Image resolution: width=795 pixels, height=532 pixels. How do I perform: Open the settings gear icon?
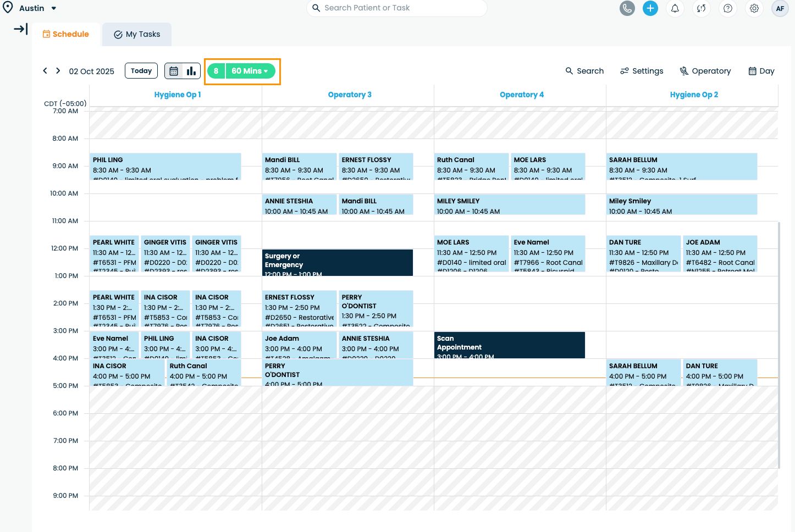coord(754,8)
